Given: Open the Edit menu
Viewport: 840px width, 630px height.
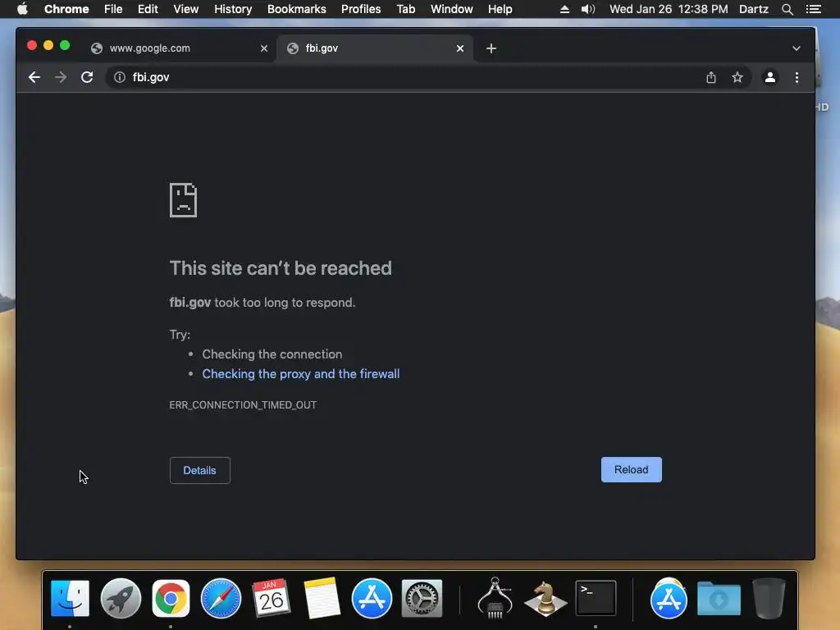Looking at the screenshot, I should tap(148, 9).
